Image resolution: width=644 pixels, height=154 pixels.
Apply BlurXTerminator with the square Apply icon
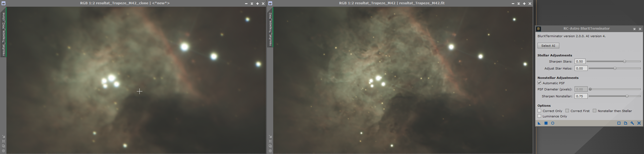(546, 123)
